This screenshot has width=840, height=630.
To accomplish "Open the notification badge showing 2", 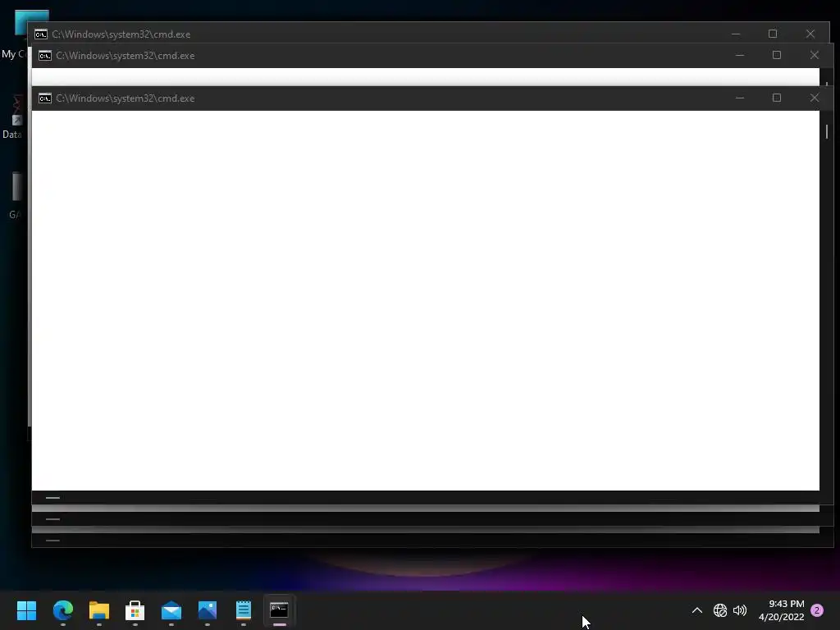I will pyautogui.click(x=817, y=610).
